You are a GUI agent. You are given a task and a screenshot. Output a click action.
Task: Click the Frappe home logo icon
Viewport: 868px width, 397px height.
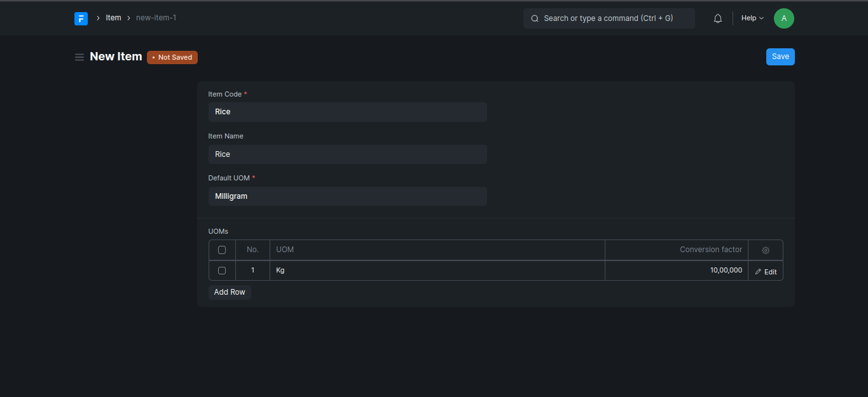pyautogui.click(x=81, y=18)
